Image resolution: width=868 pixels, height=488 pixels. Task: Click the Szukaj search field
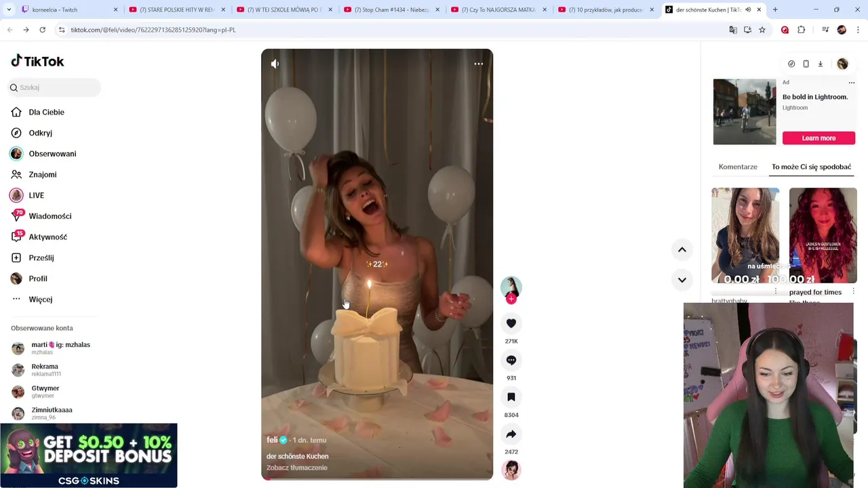pyautogui.click(x=54, y=87)
